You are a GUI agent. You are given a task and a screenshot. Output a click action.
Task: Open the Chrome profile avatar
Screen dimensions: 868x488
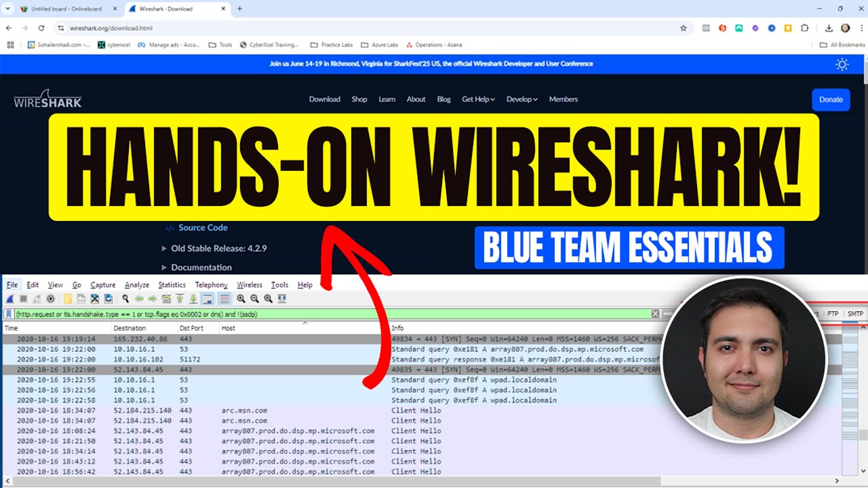click(845, 28)
